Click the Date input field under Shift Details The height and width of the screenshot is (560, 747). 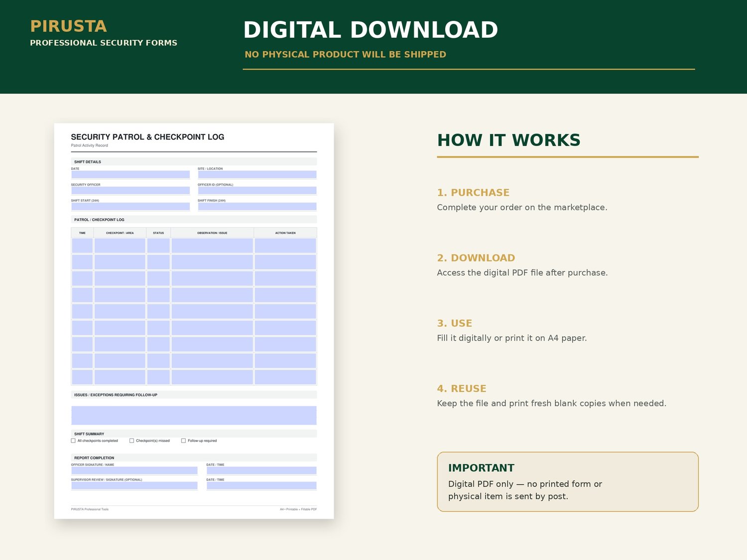[x=130, y=175]
